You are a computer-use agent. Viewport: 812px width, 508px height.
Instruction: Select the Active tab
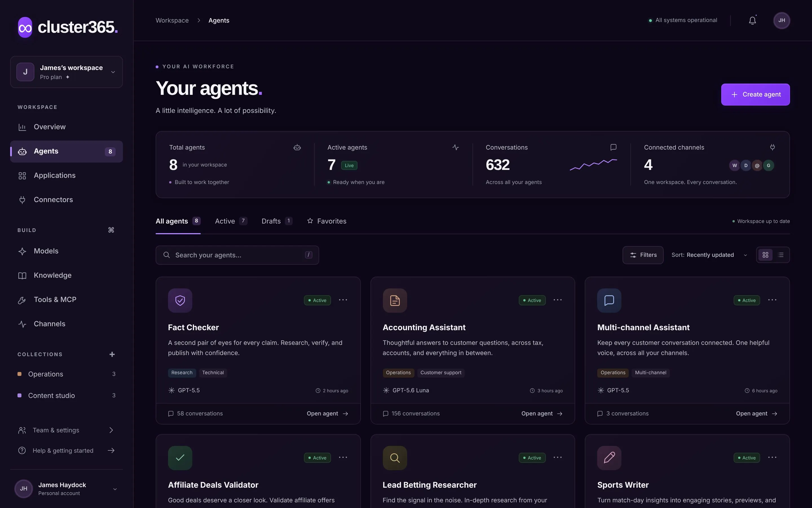click(231, 221)
